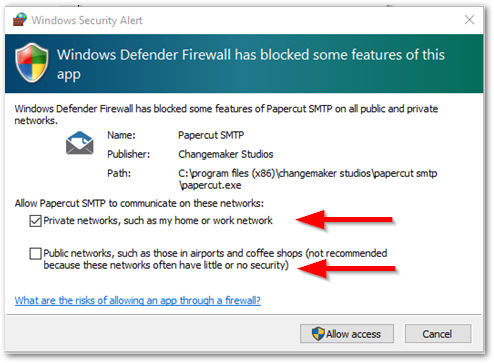Image resolution: width=494 pixels, height=363 pixels.
Task: Click the red arrow beside Private networks option
Action: pos(344,220)
